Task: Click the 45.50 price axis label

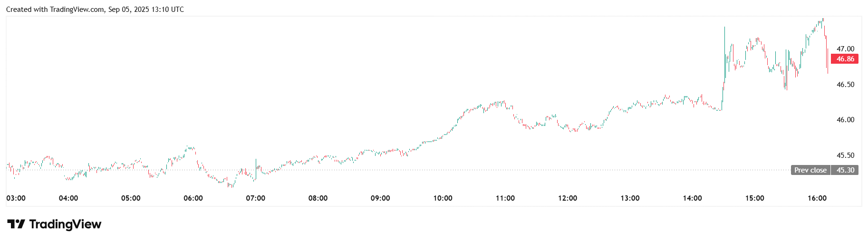Action: point(845,155)
